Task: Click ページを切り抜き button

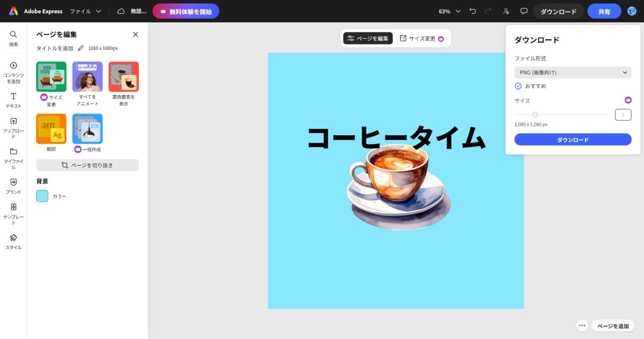Action: (x=87, y=165)
